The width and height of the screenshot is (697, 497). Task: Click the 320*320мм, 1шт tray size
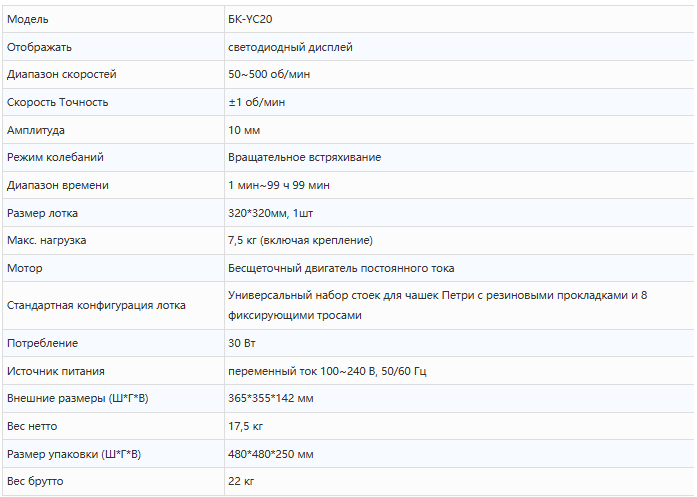pyautogui.click(x=270, y=213)
